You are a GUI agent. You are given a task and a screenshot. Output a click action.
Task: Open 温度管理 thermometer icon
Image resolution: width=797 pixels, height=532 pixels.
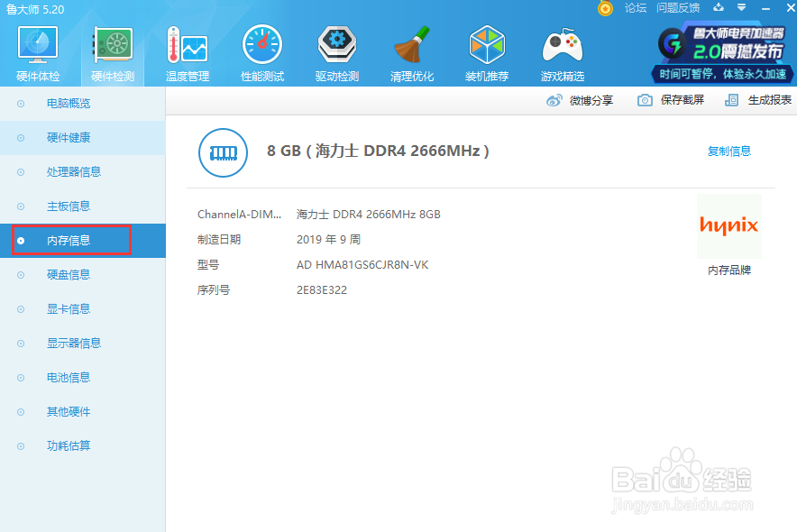click(188, 53)
